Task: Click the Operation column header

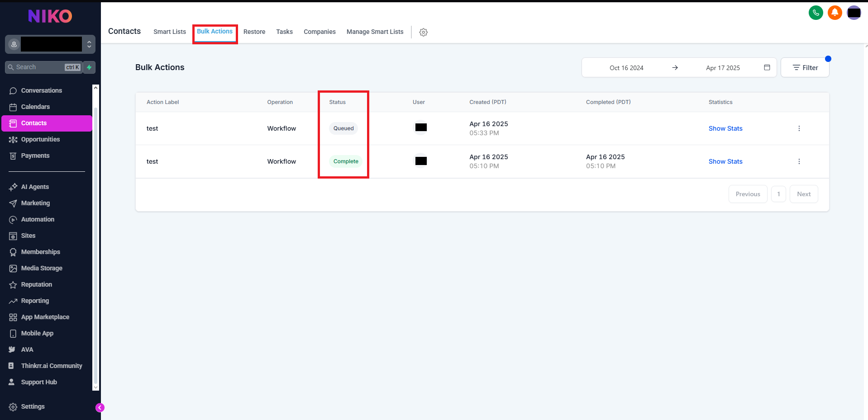Action: click(280, 102)
